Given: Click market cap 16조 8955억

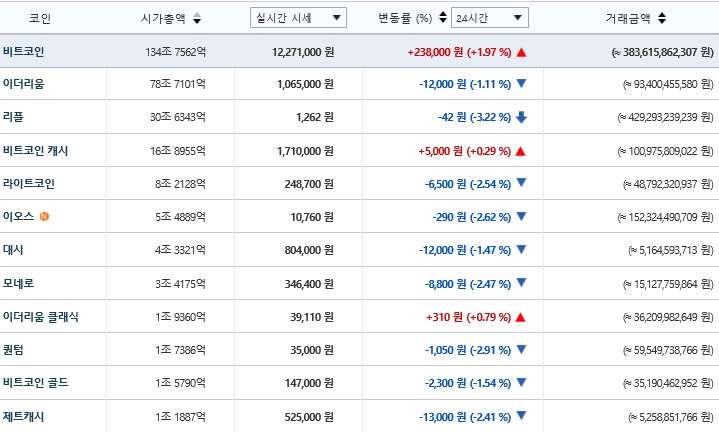Looking at the screenshot, I should 178,151.
